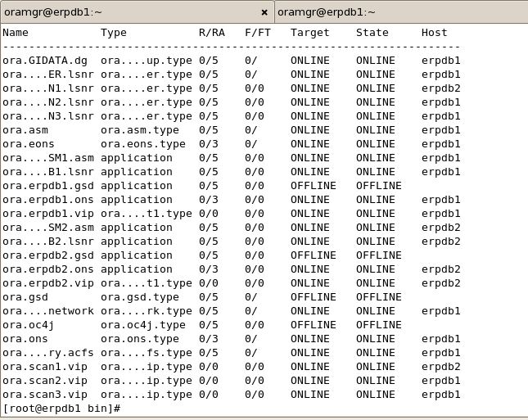Viewport: 528px width, 420px height.
Task: Click 0/3 value in the ora.eons row
Action: (x=209, y=144)
